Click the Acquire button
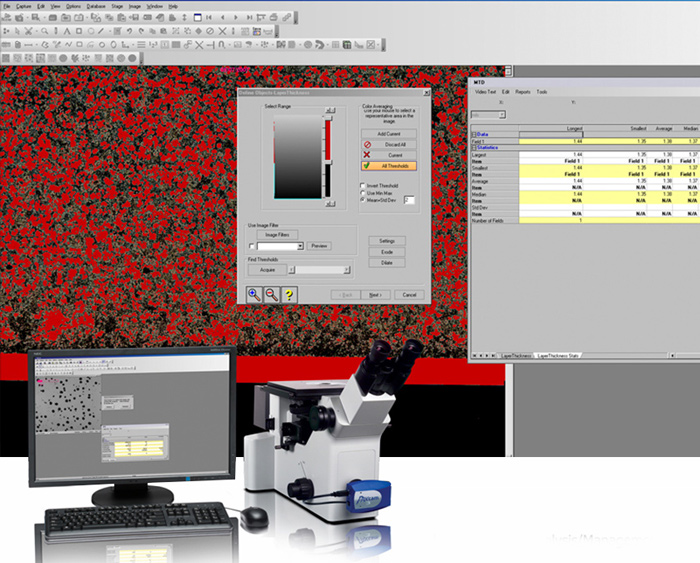700x563 pixels. point(266,270)
